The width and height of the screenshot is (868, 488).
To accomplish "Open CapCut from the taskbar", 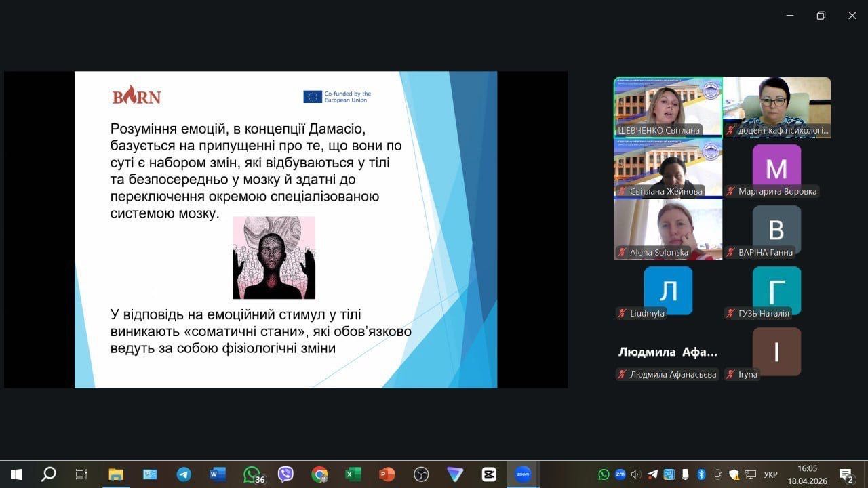I will click(x=489, y=474).
